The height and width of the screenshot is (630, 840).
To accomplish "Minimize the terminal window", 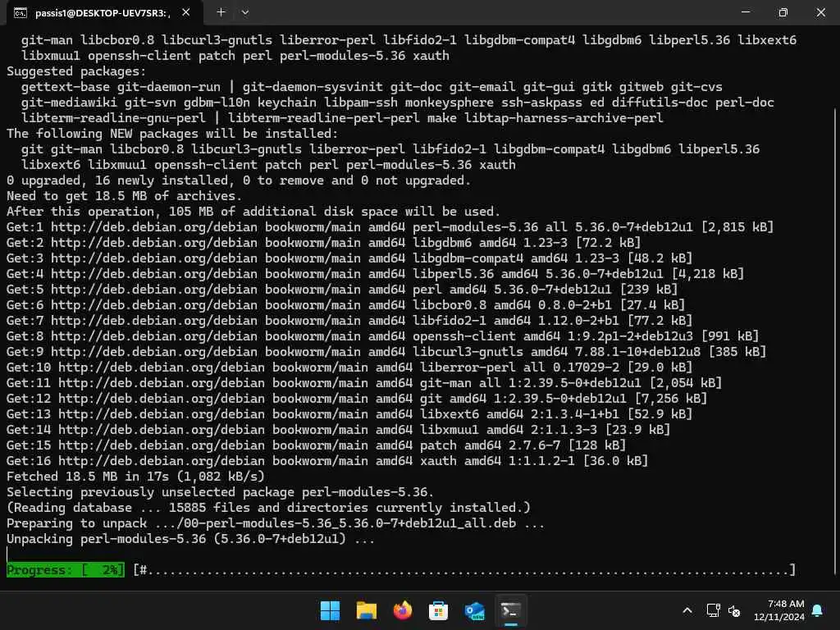I will pos(745,11).
